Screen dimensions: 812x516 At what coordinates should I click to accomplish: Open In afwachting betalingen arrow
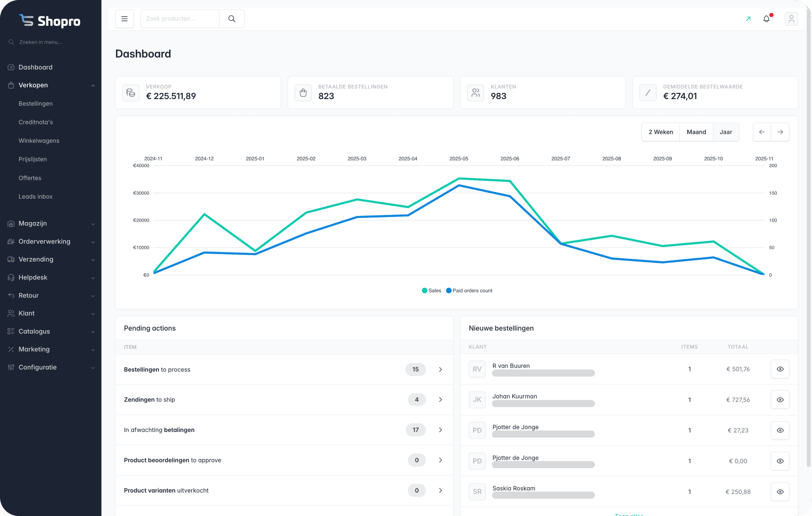click(440, 430)
